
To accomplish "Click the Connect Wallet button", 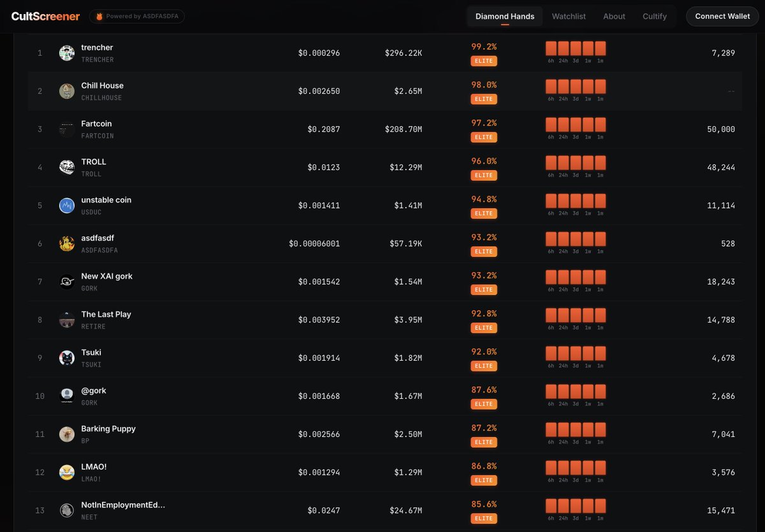I will pos(722,16).
